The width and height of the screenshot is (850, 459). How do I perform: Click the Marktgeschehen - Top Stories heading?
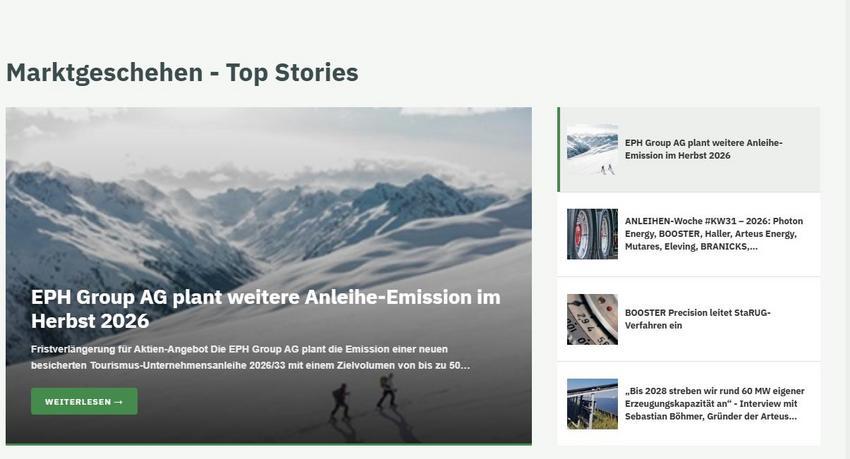tap(182, 73)
